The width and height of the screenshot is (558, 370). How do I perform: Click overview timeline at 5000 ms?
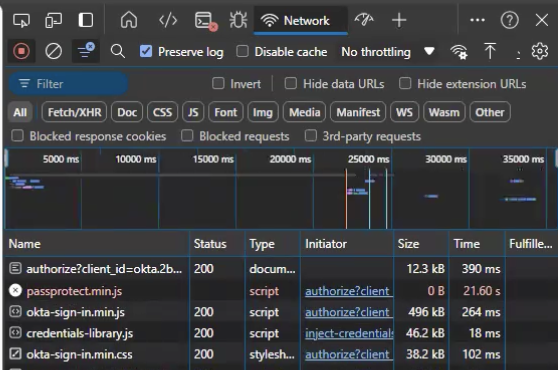(61, 159)
